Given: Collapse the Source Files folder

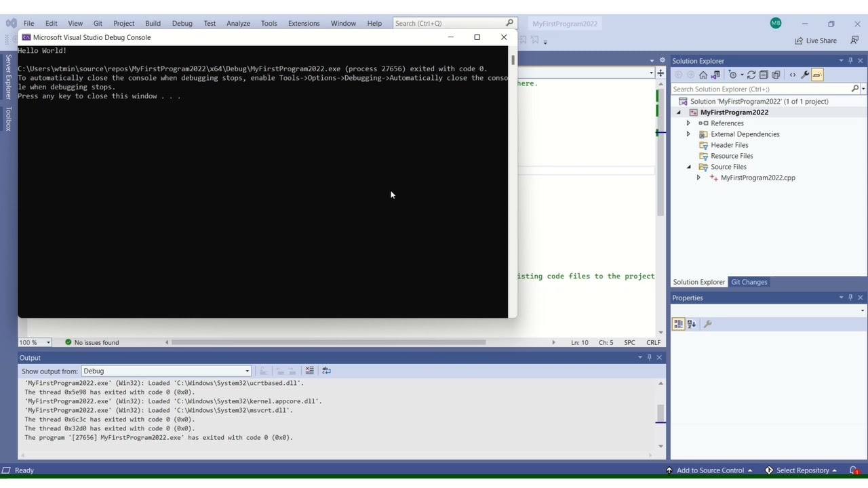Looking at the screenshot, I should 688,167.
